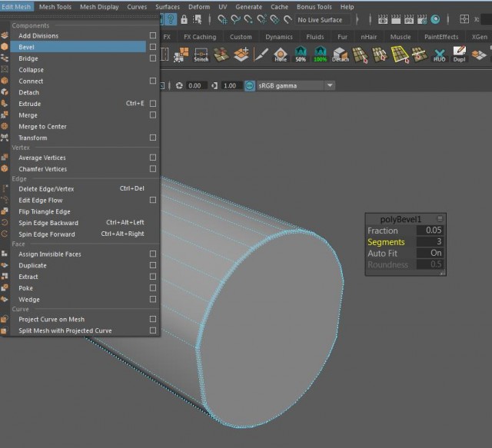Switch to the PaintEffects shelf tab

441,37
